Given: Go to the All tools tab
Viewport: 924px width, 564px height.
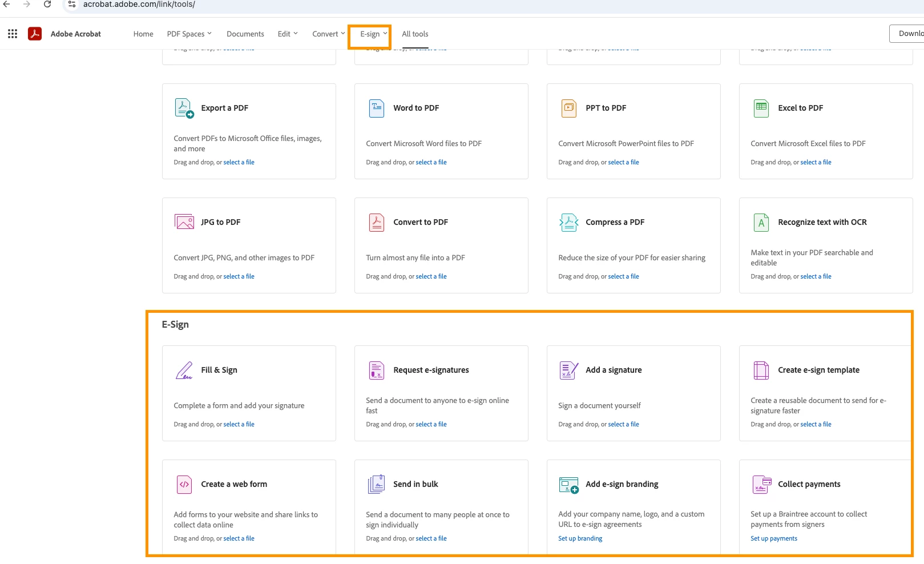Looking at the screenshot, I should 415,34.
